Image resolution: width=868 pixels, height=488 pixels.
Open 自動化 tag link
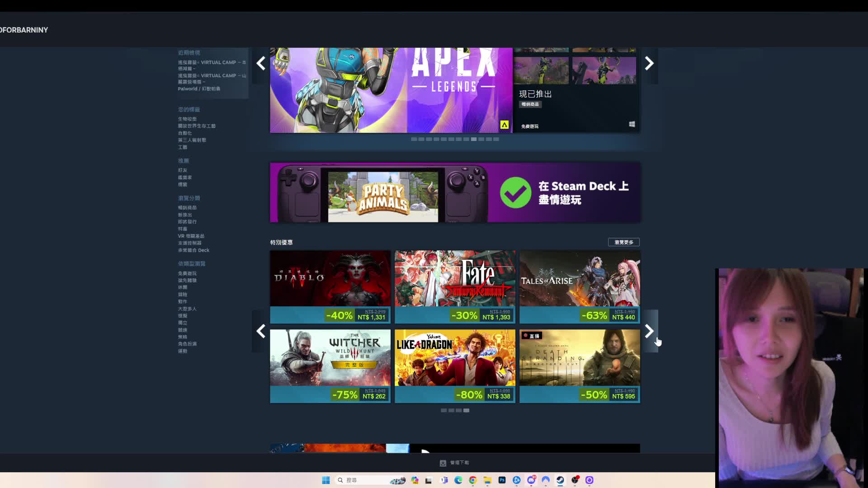pyautogui.click(x=184, y=133)
